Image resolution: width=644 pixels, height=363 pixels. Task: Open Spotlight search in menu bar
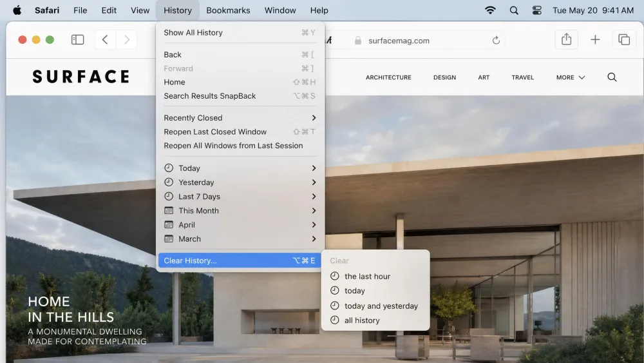514,10
